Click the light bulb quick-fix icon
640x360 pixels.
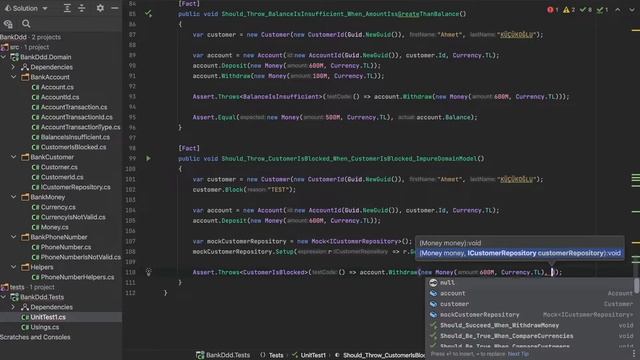point(148,272)
